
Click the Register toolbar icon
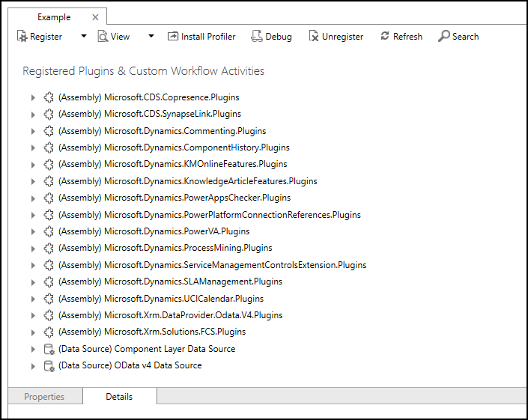pyautogui.click(x=22, y=37)
